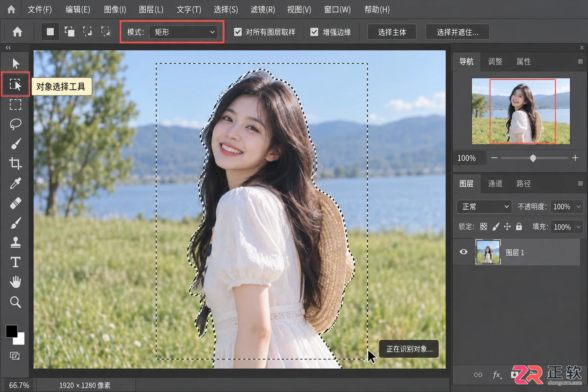Uncheck 对所有图层取样 checkbox
Viewport: 588px width, 392px height.
coord(238,32)
